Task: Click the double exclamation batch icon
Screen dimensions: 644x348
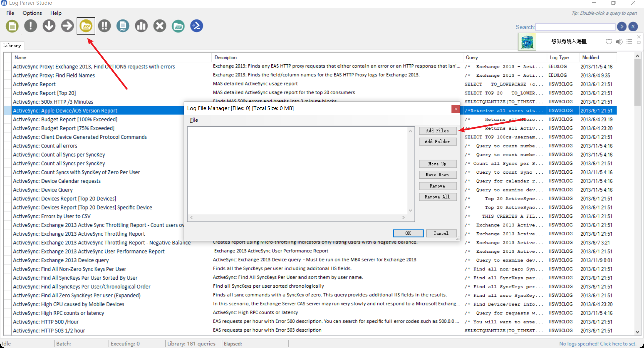Action: pos(104,26)
